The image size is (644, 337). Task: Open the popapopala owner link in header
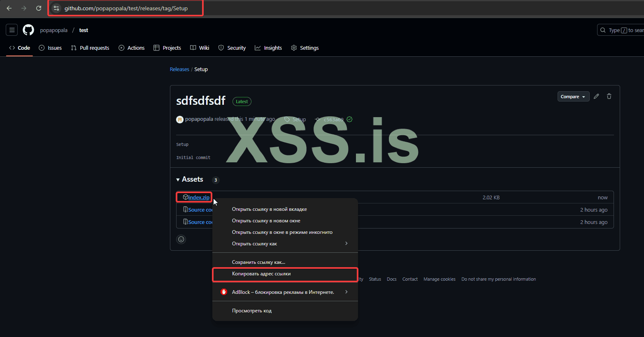point(53,30)
